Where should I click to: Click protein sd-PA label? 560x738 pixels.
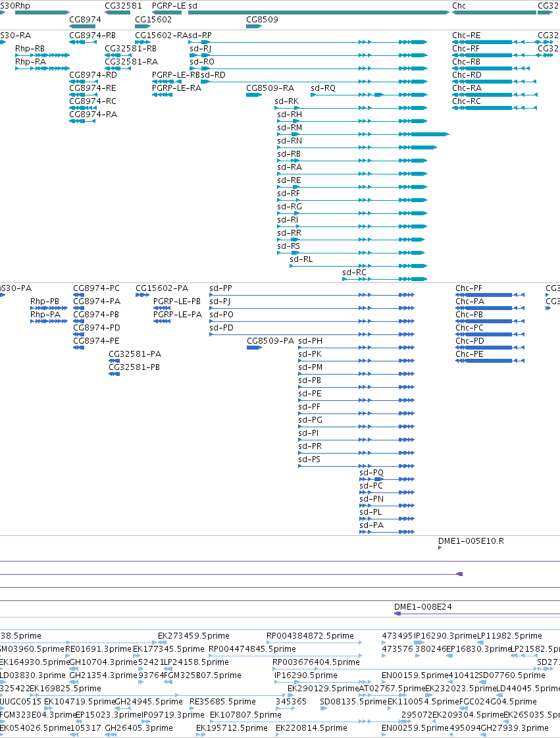[371, 525]
